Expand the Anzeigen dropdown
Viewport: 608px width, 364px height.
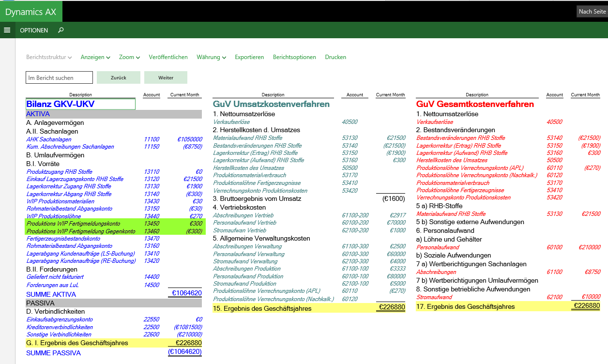pyautogui.click(x=95, y=57)
